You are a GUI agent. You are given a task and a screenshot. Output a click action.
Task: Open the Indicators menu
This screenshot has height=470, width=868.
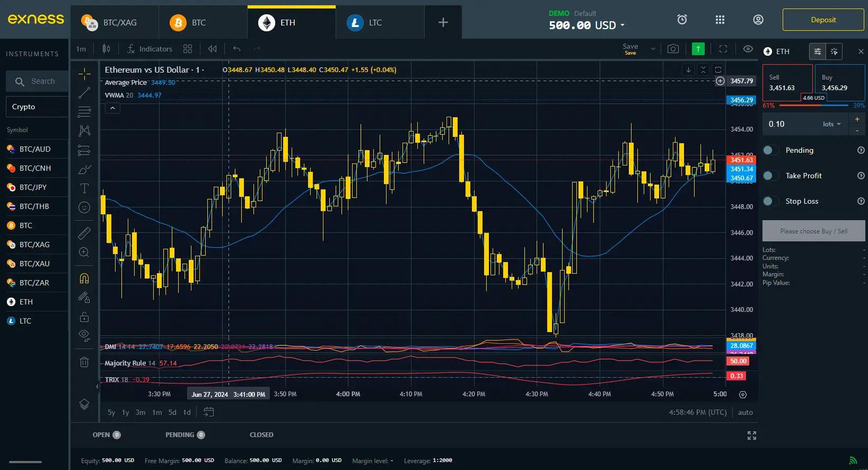150,49
